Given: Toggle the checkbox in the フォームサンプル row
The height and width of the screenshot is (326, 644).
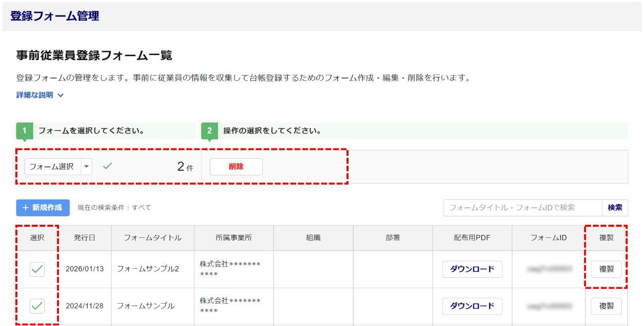Looking at the screenshot, I should [37, 306].
